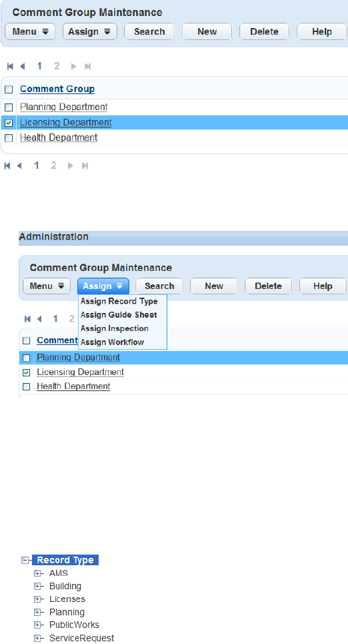Open Licensing Department link in lower list
This screenshot has height=644, width=348.
pyautogui.click(x=80, y=372)
